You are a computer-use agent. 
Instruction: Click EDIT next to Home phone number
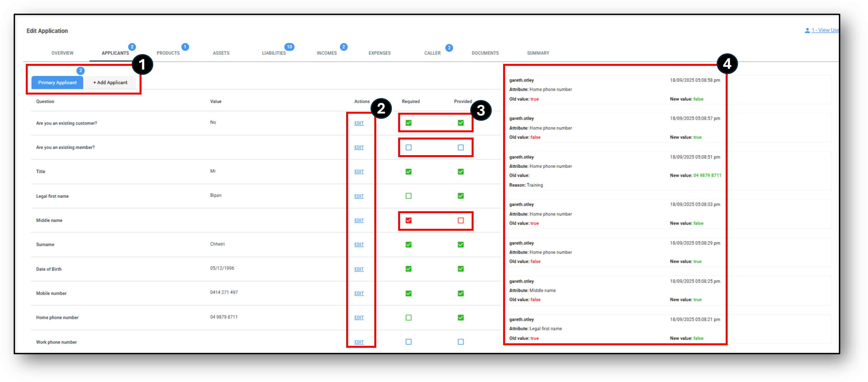pos(358,318)
